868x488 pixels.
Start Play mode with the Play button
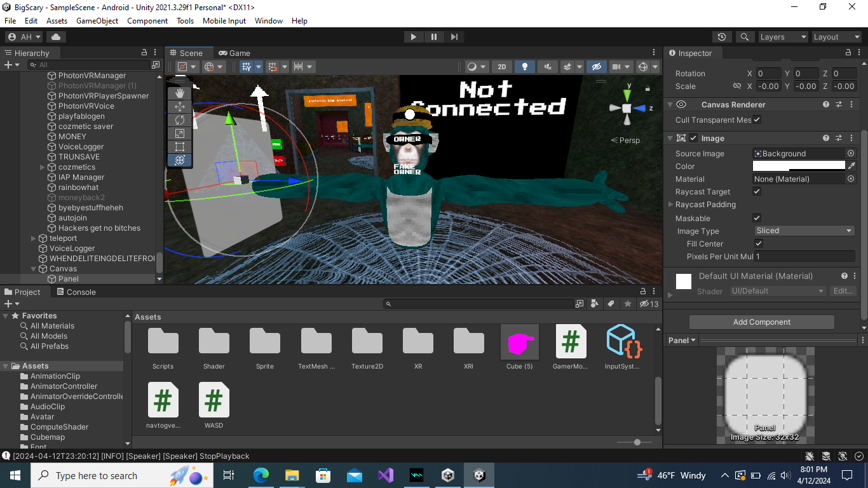414,37
